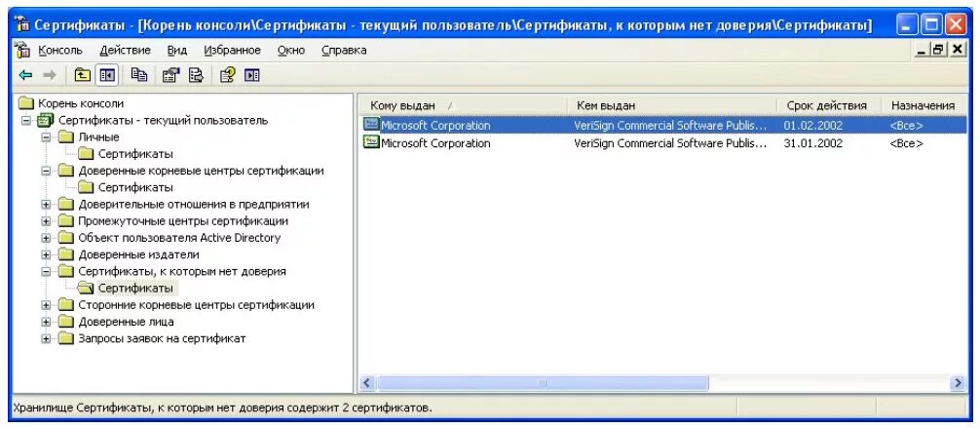The height and width of the screenshot is (428, 980).
Task: Select Сертификаты, к которым нет доверия
Action: pyautogui.click(x=182, y=272)
